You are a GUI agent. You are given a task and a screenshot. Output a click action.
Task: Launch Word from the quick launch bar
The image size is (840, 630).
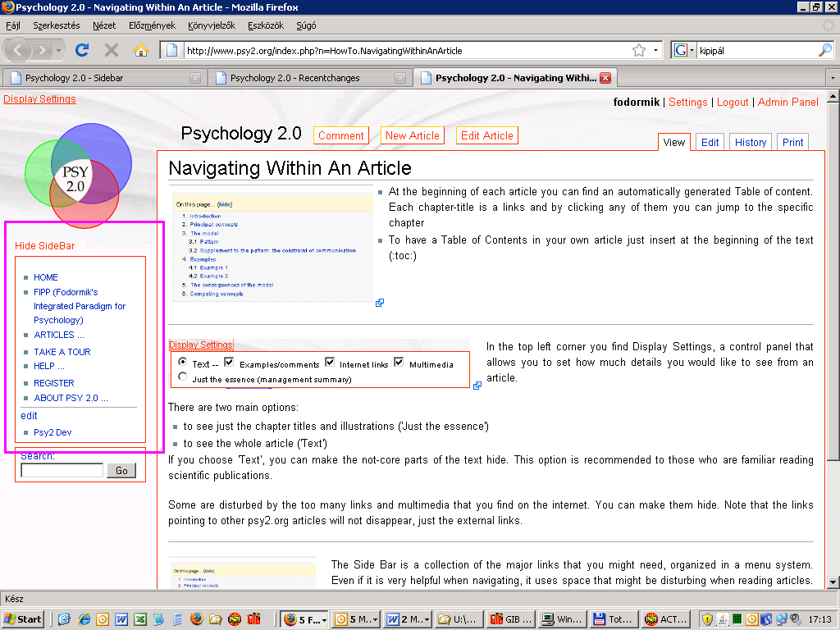coord(121,619)
